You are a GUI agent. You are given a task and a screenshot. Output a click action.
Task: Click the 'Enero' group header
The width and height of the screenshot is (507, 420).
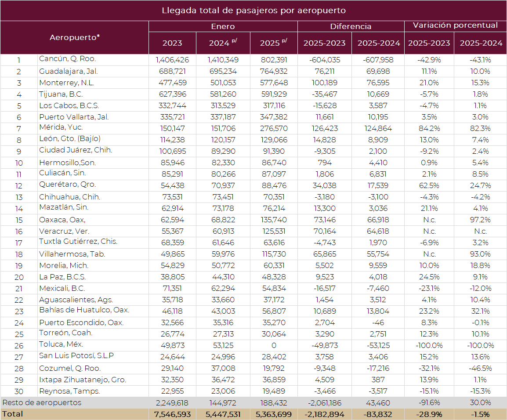coord(223,26)
